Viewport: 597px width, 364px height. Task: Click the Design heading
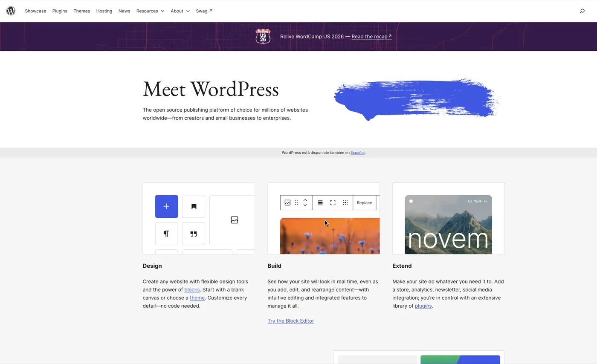click(152, 266)
